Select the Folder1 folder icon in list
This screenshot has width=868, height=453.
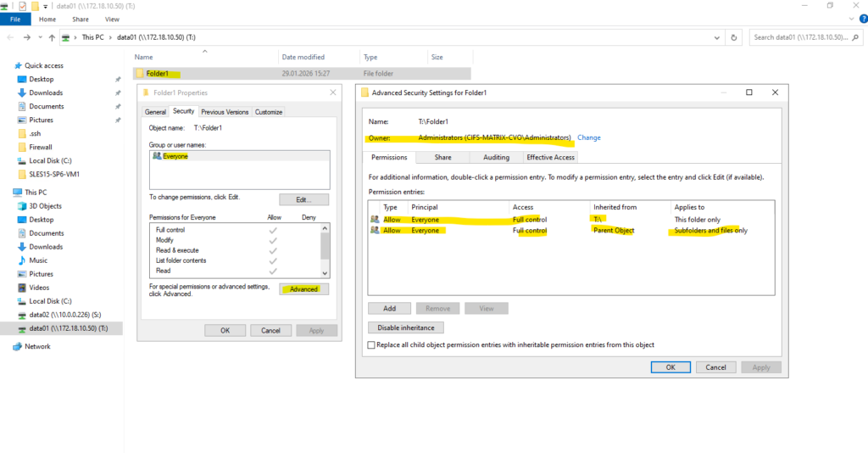click(140, 74)
